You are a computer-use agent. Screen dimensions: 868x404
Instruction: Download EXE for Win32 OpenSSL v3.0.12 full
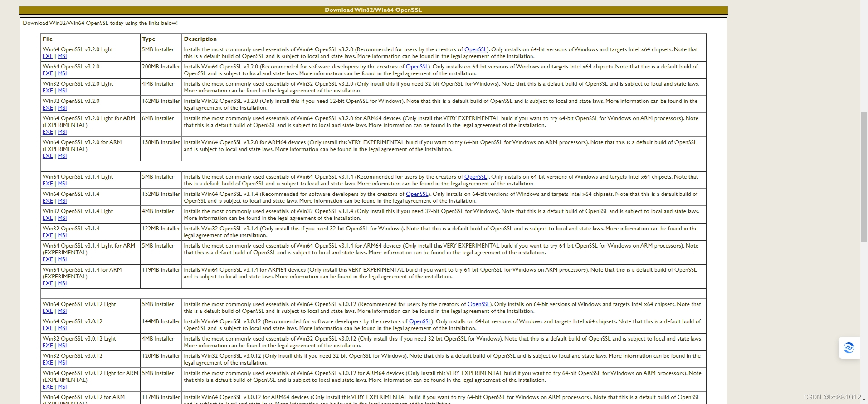click(48, 363)
